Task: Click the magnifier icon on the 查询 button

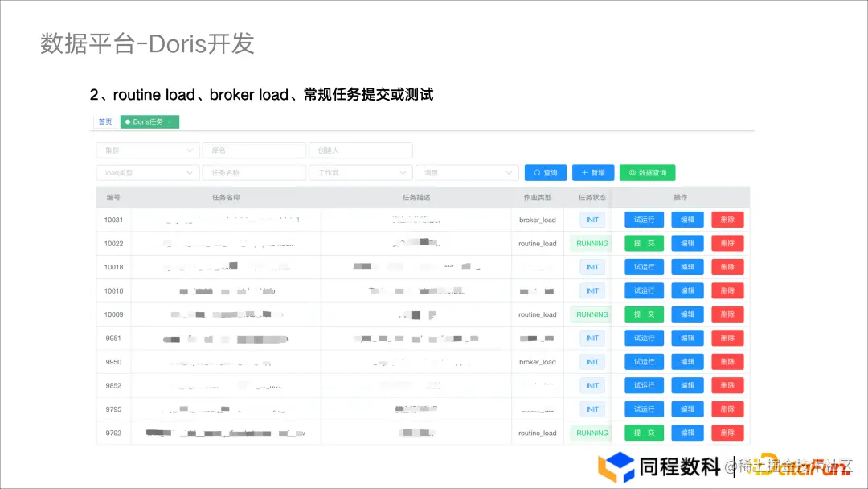Action: [536, 171]
